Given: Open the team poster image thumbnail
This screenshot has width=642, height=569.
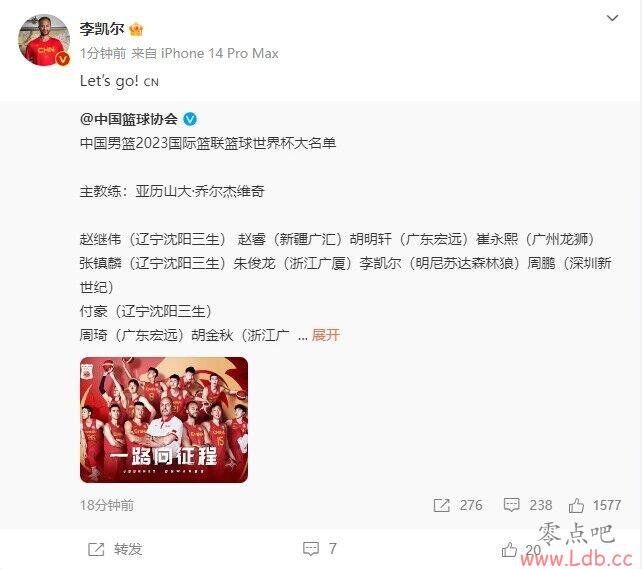Looking at the screenshot, I should 164,420.
